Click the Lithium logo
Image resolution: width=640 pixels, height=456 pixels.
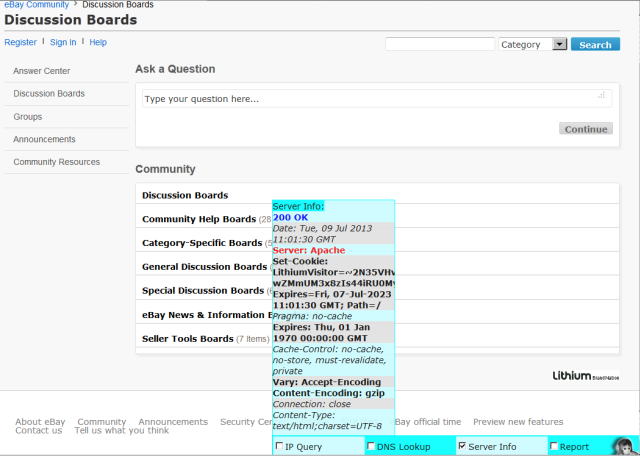coord(579,376)
